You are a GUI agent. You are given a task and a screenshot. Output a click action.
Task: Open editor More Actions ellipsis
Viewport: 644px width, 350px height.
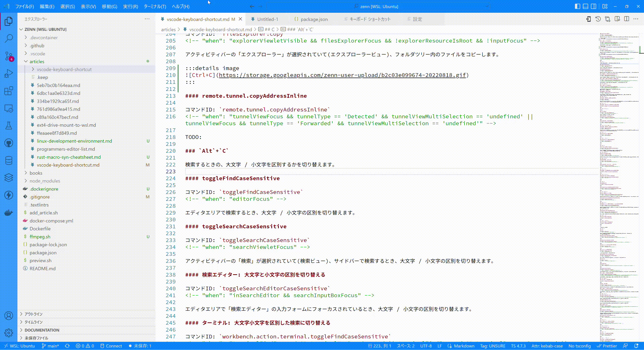coord(636,19)
